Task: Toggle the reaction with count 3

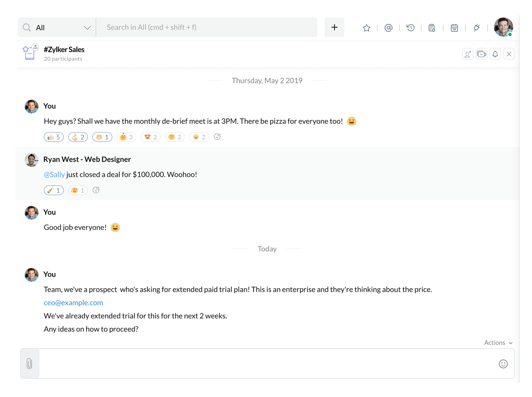Action: coord(126,137)
